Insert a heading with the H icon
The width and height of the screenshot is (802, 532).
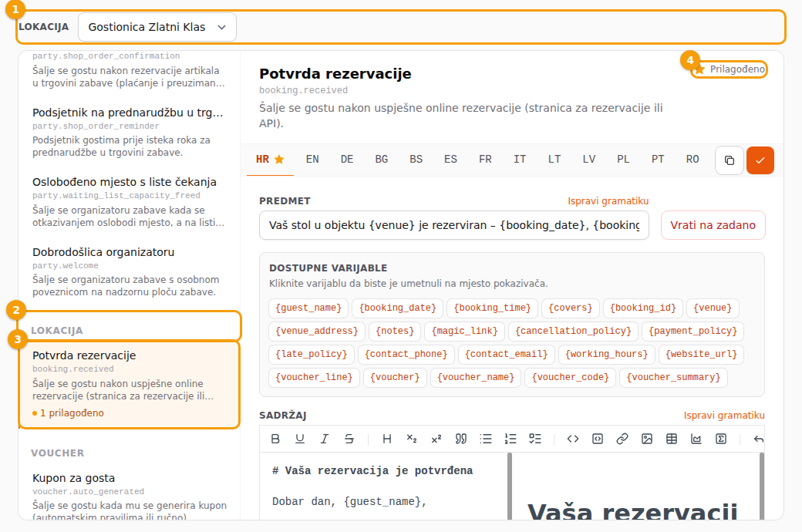coord(386,439)
